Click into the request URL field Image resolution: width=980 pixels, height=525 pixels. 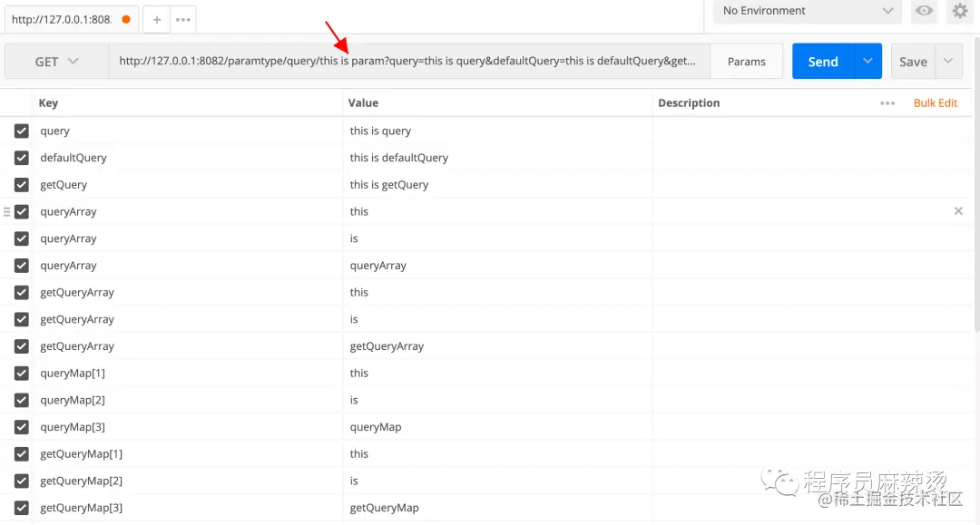point(409,61)
